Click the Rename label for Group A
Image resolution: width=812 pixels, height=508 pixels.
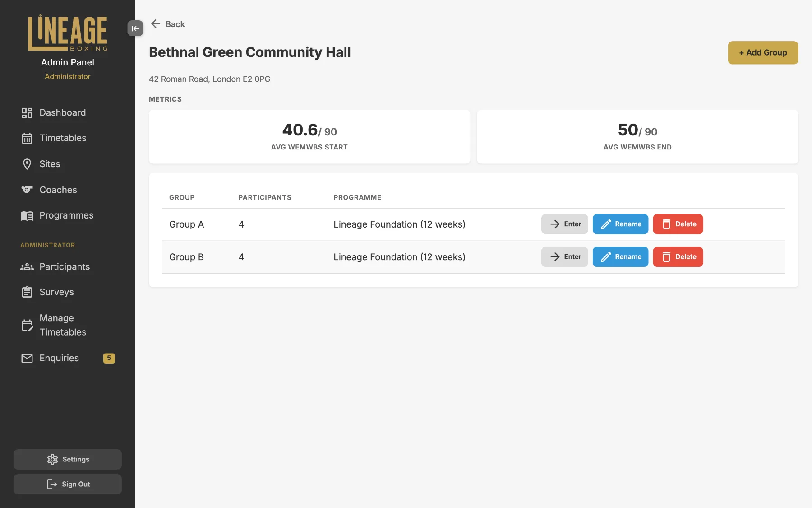tap(628, 224)
